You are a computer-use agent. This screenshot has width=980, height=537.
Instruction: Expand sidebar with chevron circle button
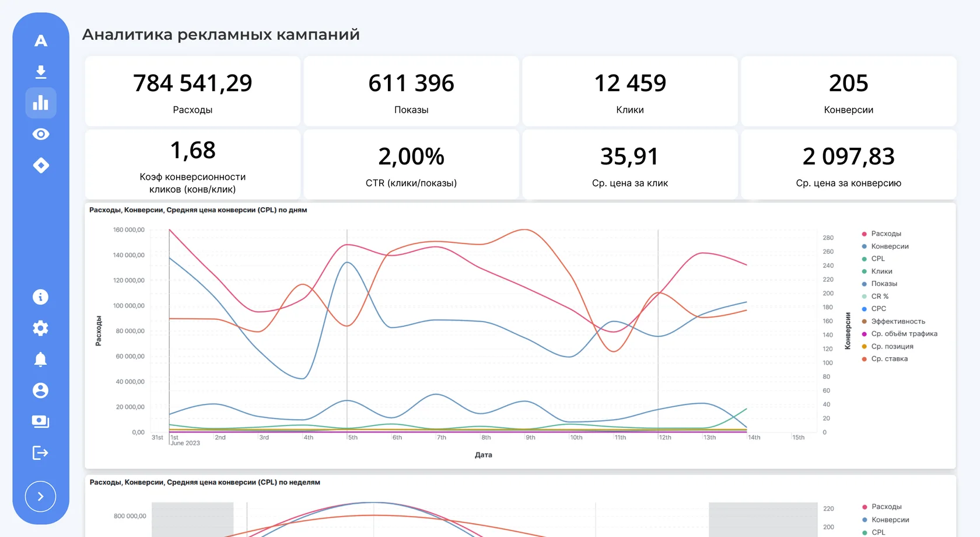[x=40, y=497]
